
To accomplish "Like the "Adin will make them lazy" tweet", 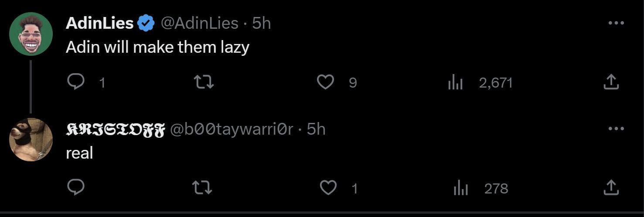I will point(325,82).
